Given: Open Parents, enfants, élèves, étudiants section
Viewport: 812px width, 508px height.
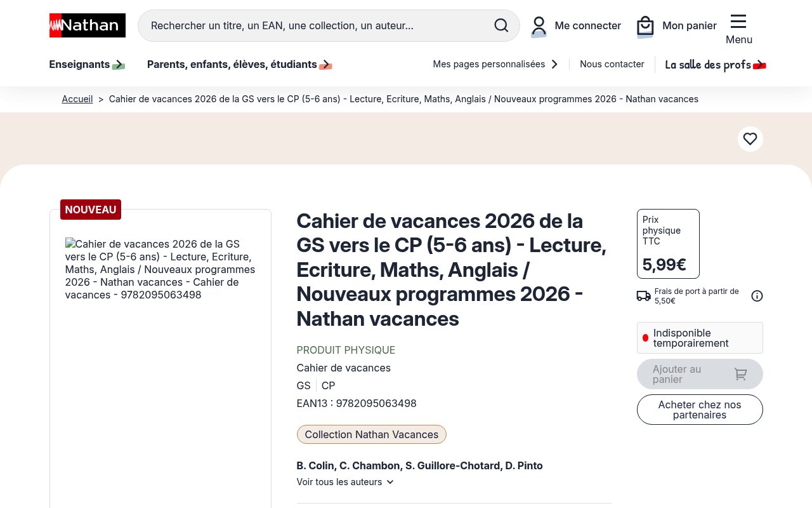Looking at the screenshot, I should [x=240, y=64].
